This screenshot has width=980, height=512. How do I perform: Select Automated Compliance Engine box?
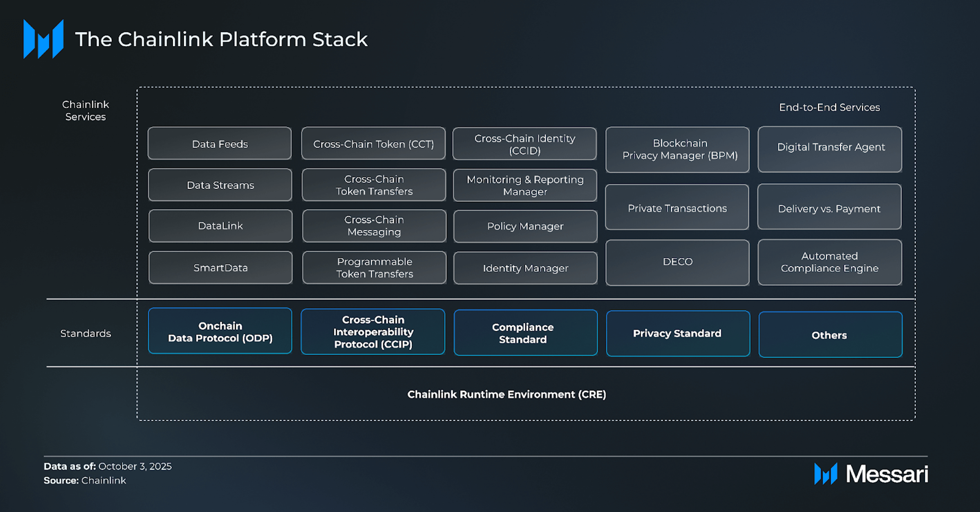pos(830,262)
